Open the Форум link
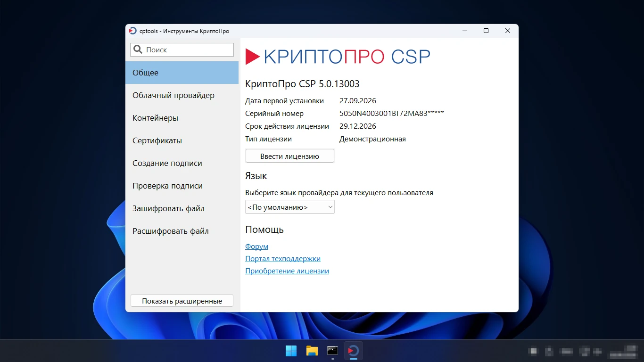The width and height of the screenshot is (644, 362). pyautogui.click(x=256, y=246)
